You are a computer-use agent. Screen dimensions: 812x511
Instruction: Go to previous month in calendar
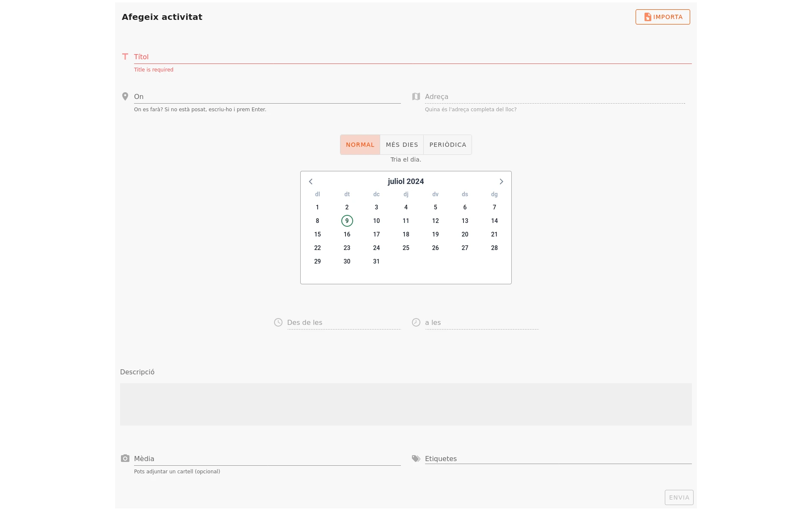(311, 181)
